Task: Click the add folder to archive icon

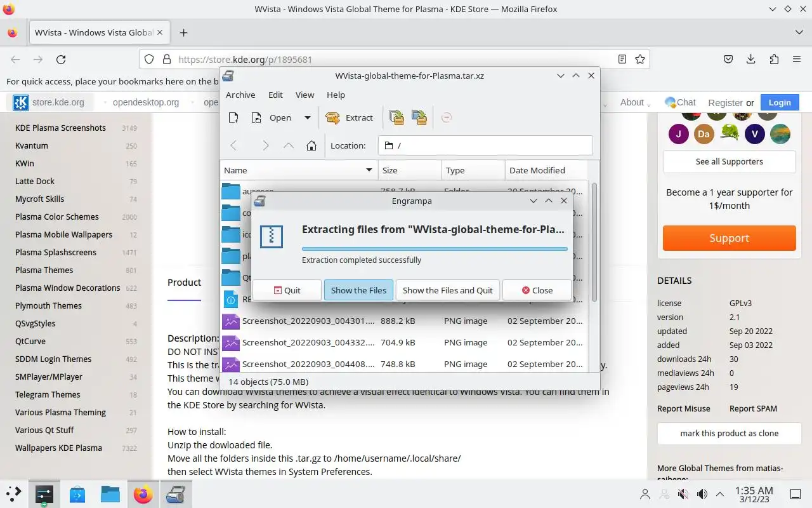Action: point(419,117)
